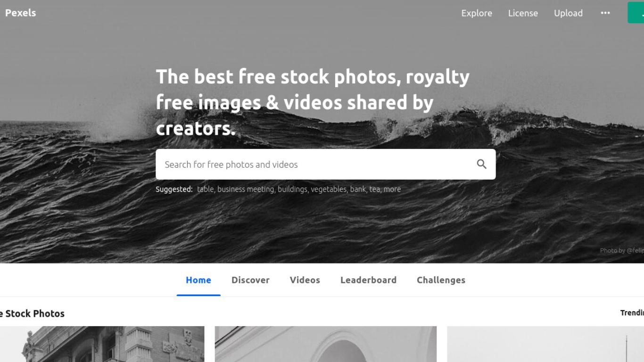The height and width of the screenshot is (362, 644).
Task: Select the suggested term buildings
Action: coord(292,189)
